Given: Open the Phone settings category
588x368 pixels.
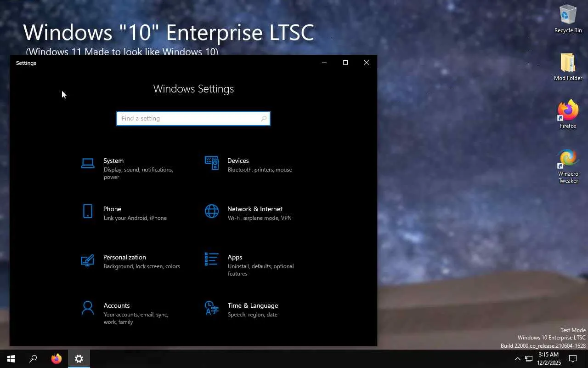Looking at the screenshot, I should pos(131,213).
